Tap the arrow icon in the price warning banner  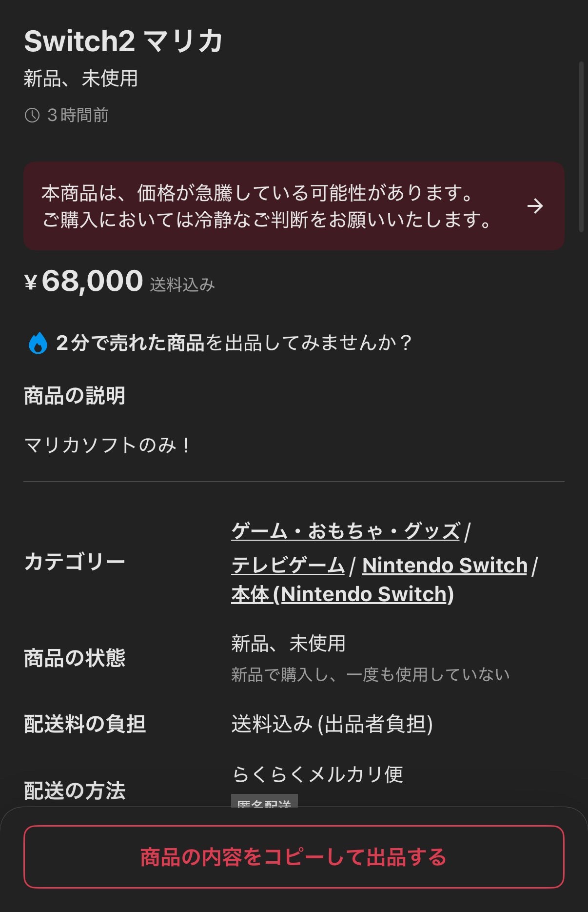pyautogui.click(x=535, y=206)
